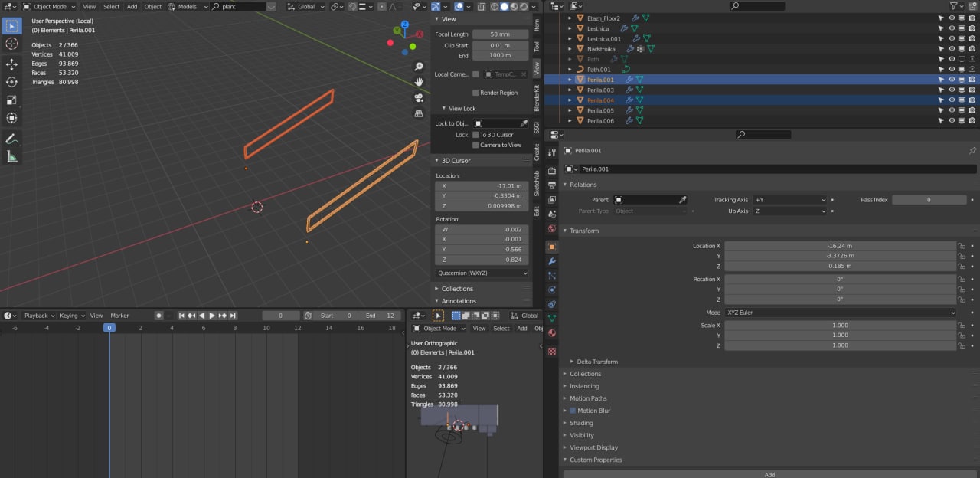Click the camera view icon in viewport
980x478 pixels.
[419, 97]
